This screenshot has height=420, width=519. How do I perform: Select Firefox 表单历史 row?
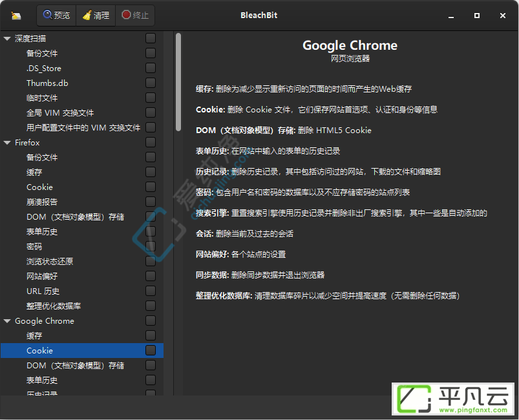(81, 232)
